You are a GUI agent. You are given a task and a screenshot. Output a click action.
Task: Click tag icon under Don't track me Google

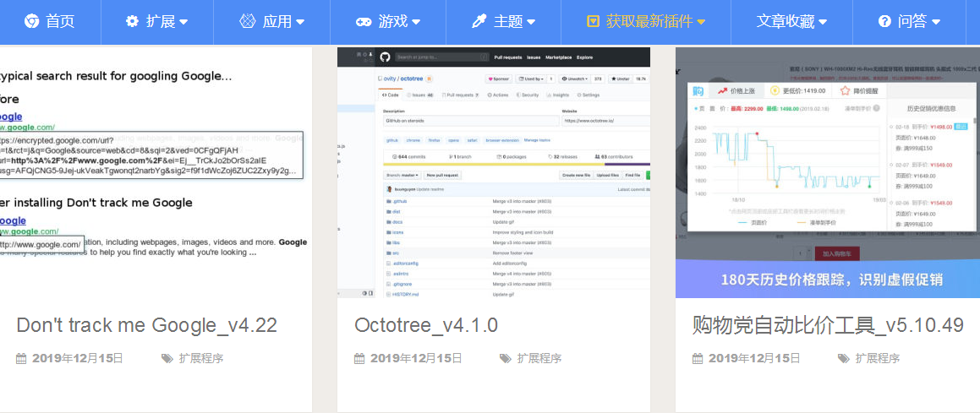click(167, 359)
